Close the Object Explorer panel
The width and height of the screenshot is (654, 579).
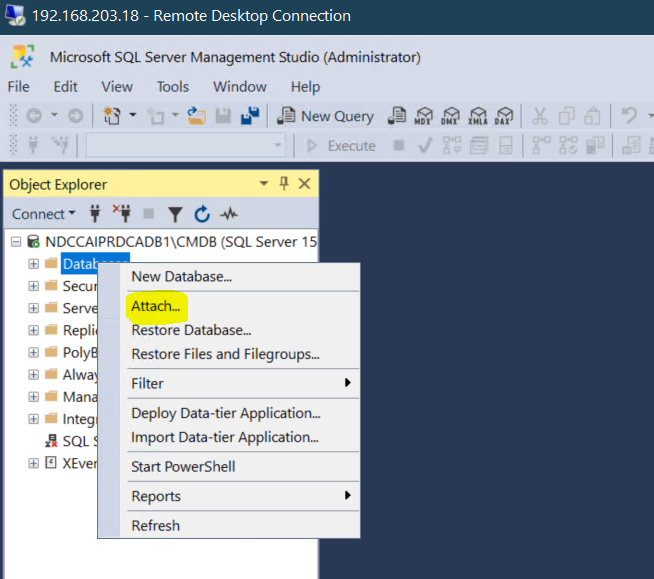click(304, 184)
